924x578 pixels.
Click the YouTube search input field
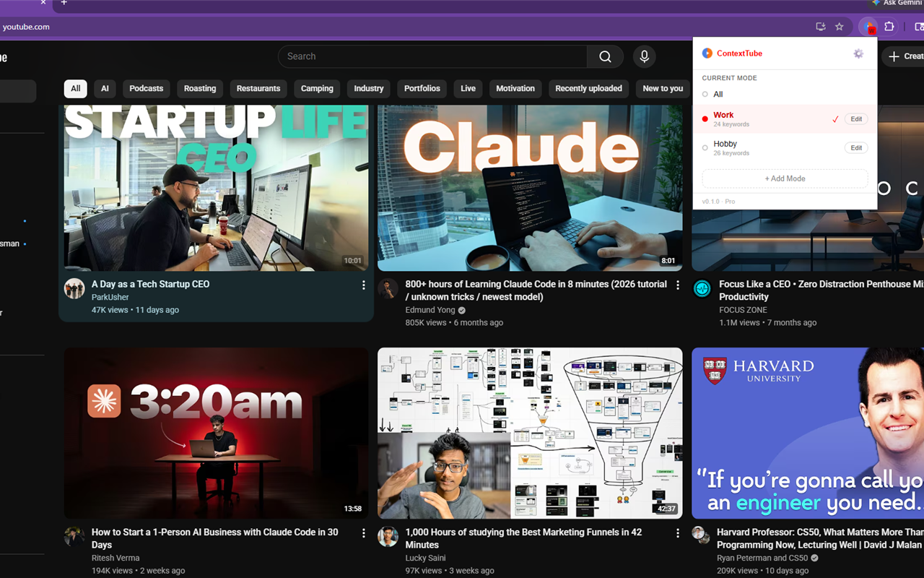[433, 56]
